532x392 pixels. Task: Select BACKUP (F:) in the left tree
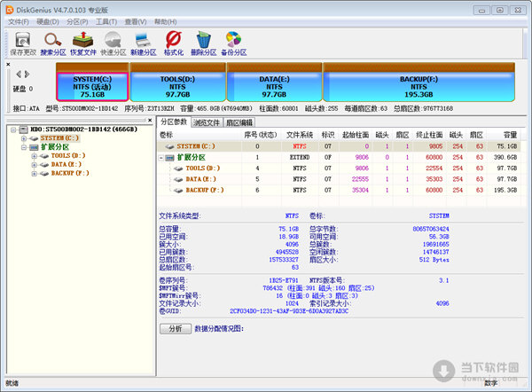(70, 174)
